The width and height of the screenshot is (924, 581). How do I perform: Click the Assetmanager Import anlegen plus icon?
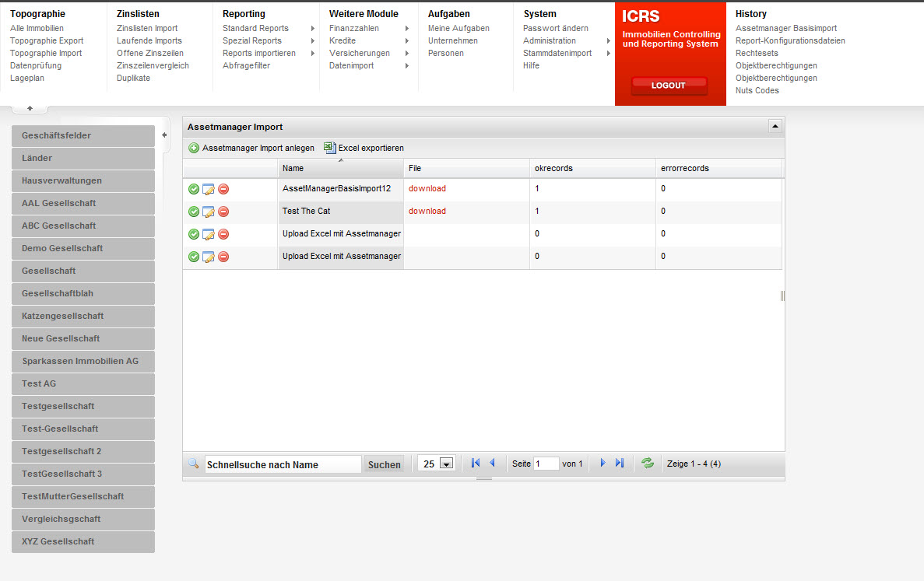(x=193, y=148)
